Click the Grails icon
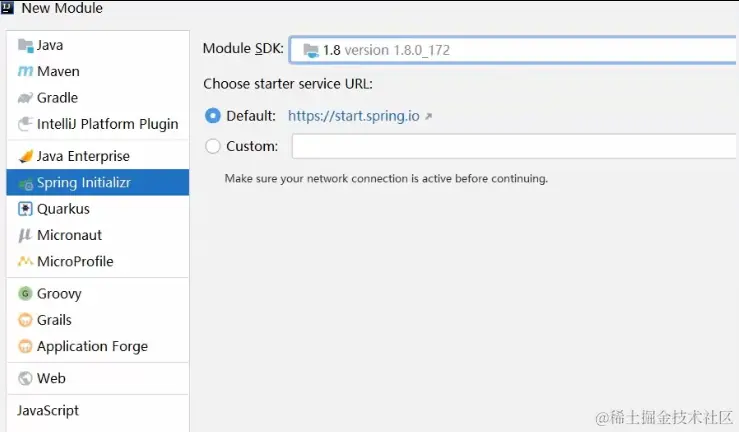 (x=26, y=320)
